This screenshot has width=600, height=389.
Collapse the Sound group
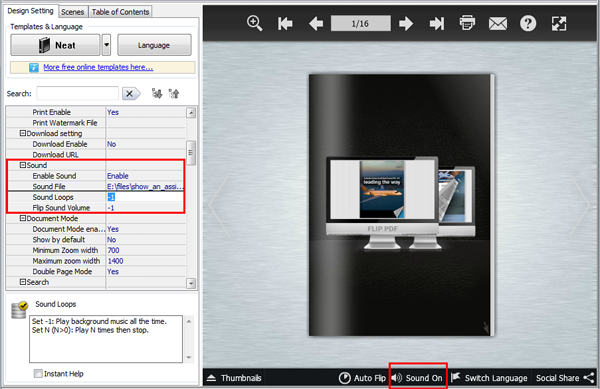point(23,165)
